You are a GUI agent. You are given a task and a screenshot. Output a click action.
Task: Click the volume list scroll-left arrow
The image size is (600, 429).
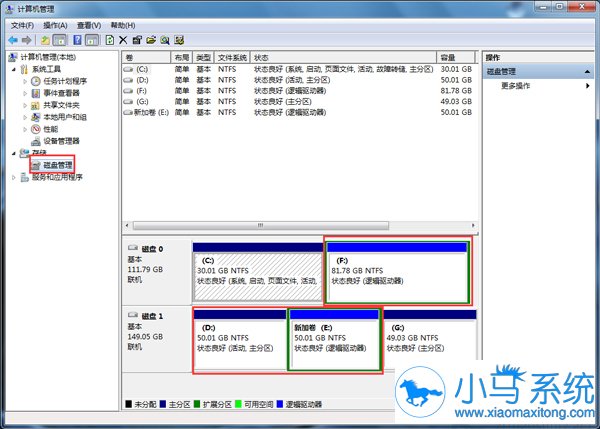[127, 225]
